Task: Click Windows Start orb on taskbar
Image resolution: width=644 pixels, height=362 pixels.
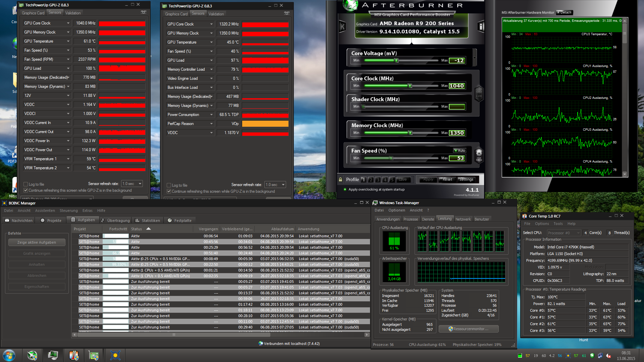Action: [x=9, y=355]
